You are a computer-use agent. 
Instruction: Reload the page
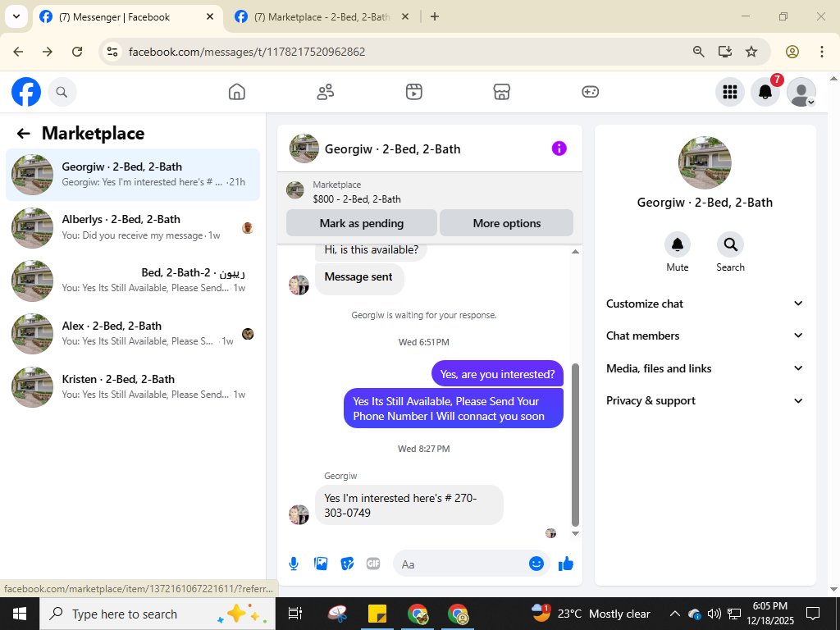click(77, 52)
